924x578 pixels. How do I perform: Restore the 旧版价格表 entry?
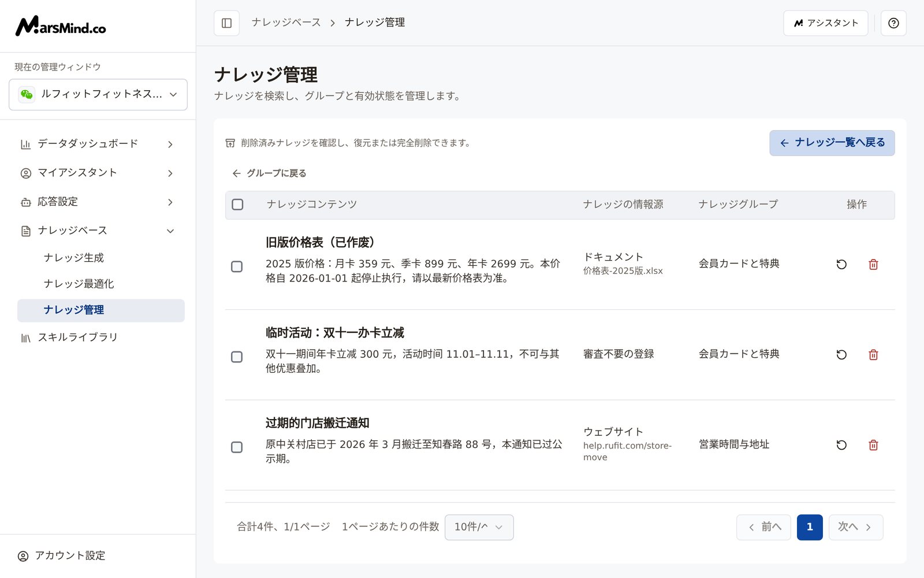point(841,264)
